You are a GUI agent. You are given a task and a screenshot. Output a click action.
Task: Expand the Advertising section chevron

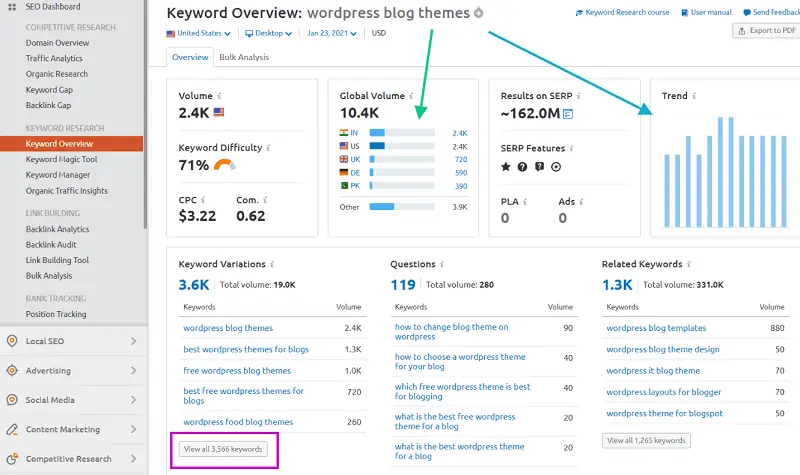coord(133,370)
